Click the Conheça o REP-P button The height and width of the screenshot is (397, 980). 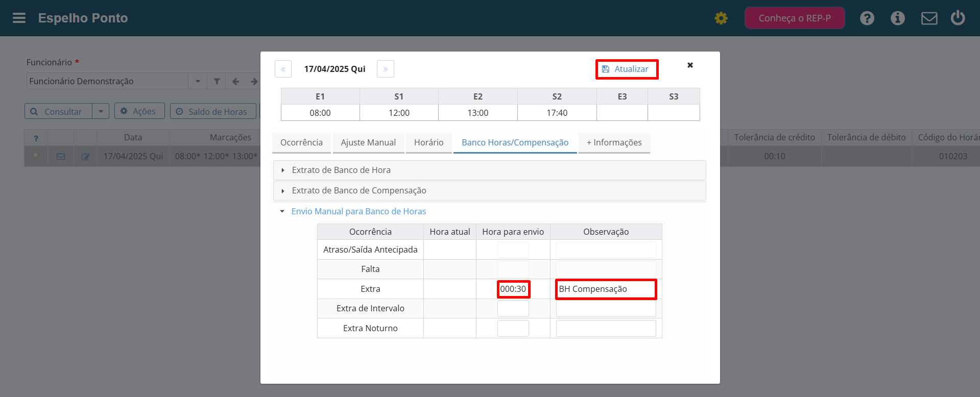tap(795, 18)
